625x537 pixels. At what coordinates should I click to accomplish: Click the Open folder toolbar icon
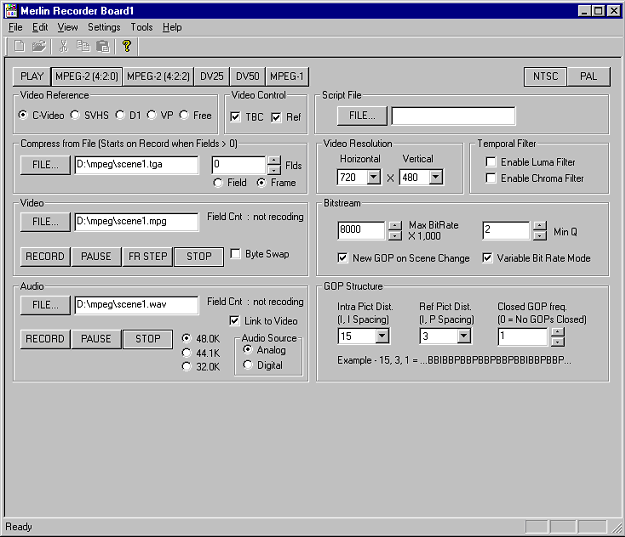(x=39, y=46)
